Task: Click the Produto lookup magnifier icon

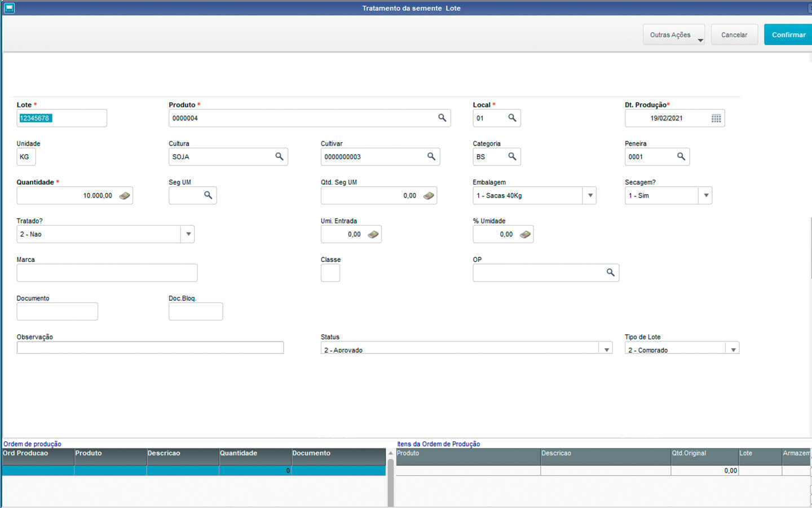Action: pyautogui.click(x=442, y=118)
